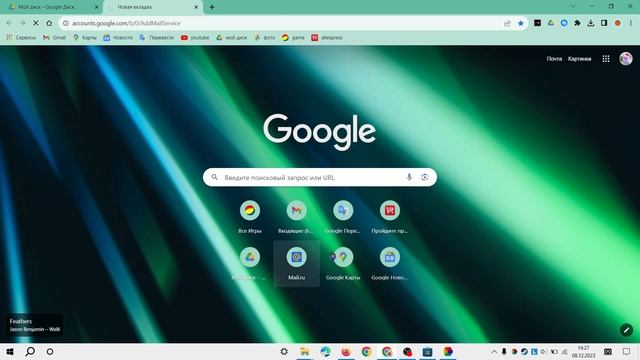Open Settings gear on taskbar
The height and width of the screenshot is (360, 640).
pos(284,351)
